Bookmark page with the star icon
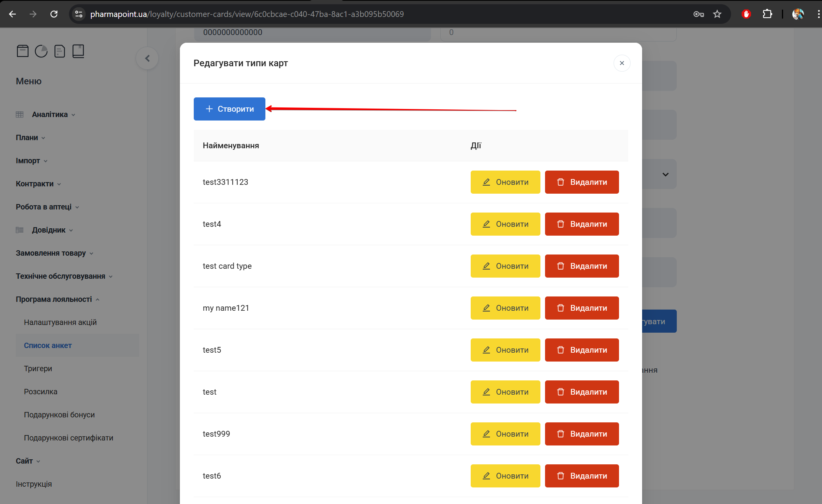Image resolution: width=822 pixels, height=504 pixels. 717,14
